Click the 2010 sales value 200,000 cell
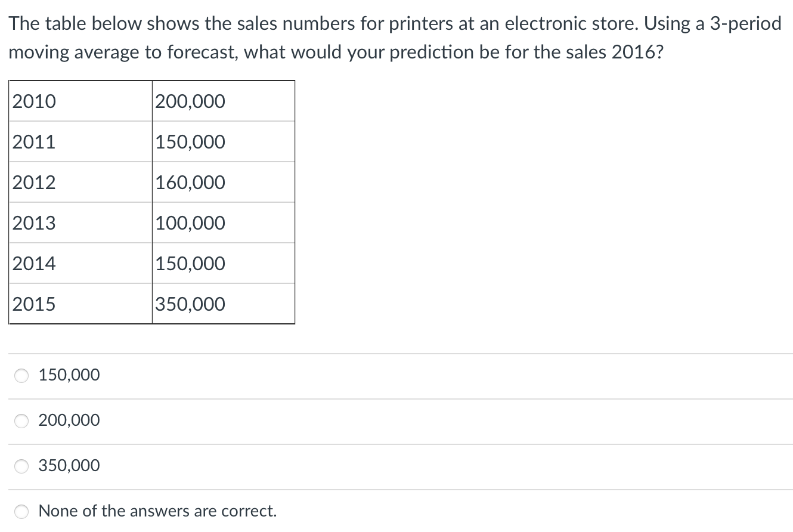Screen dimensions: 793x532 [x=224, y=101]
